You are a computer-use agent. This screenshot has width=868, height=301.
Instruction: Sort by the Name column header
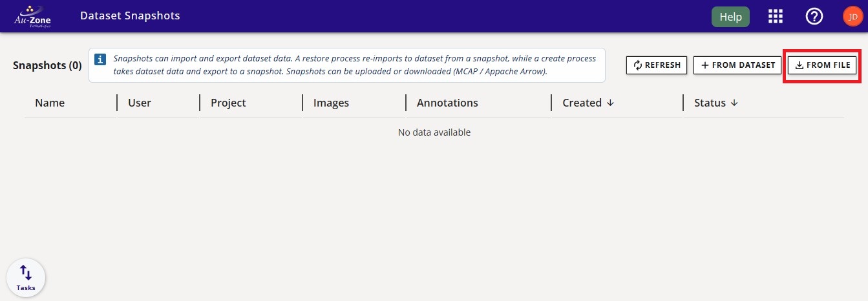[50, 103]
